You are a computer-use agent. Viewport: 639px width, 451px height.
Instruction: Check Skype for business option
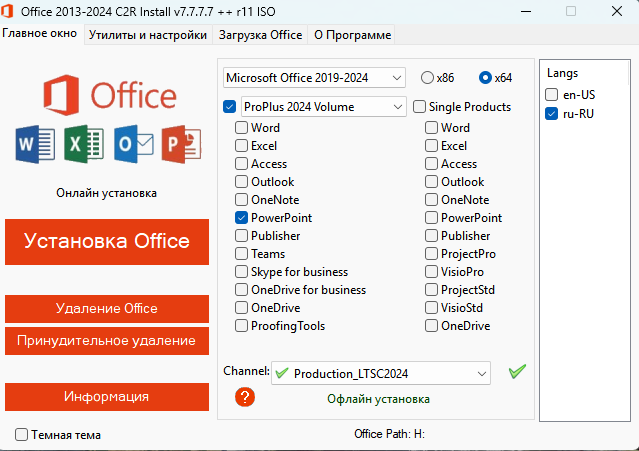(x=241, y=271)
